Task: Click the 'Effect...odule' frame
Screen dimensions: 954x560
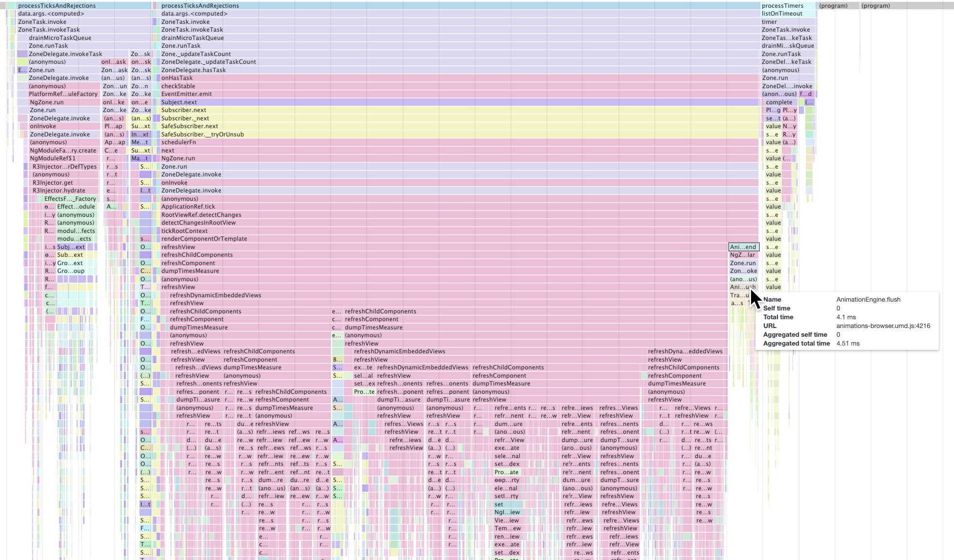Action: click(77, 207)
